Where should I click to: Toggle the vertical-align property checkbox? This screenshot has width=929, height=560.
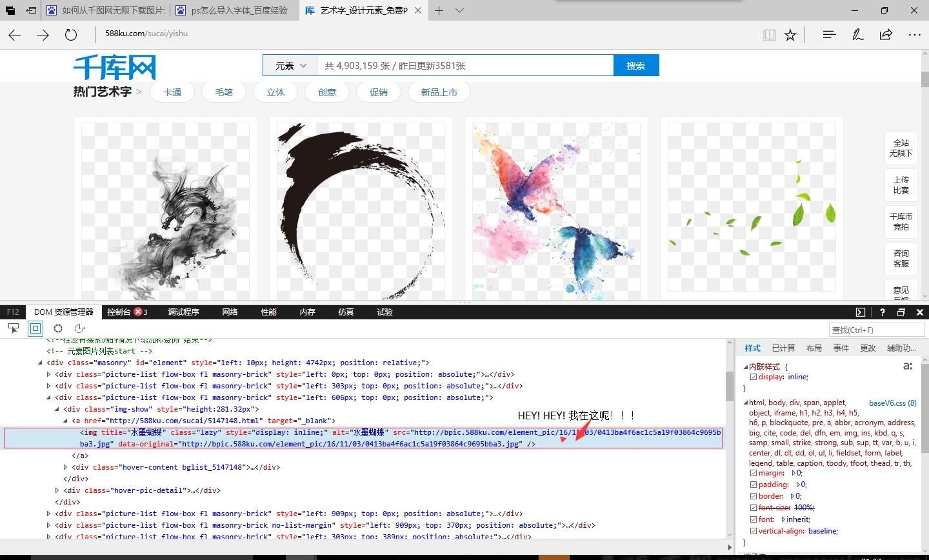(754, 531)
